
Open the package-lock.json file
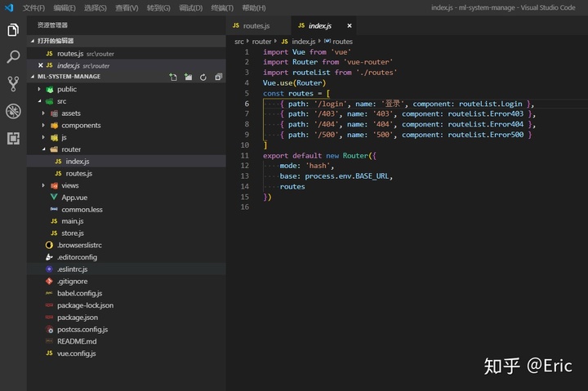pos(126,305)
